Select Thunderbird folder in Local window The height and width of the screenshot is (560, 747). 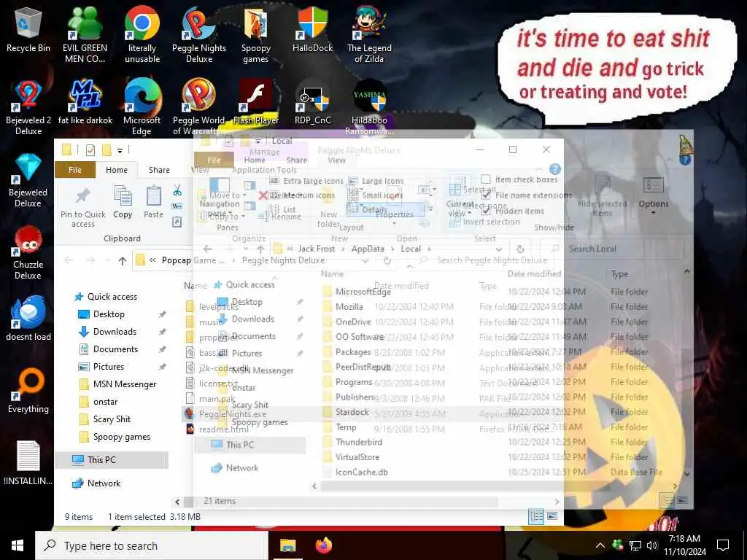[359, 442]
